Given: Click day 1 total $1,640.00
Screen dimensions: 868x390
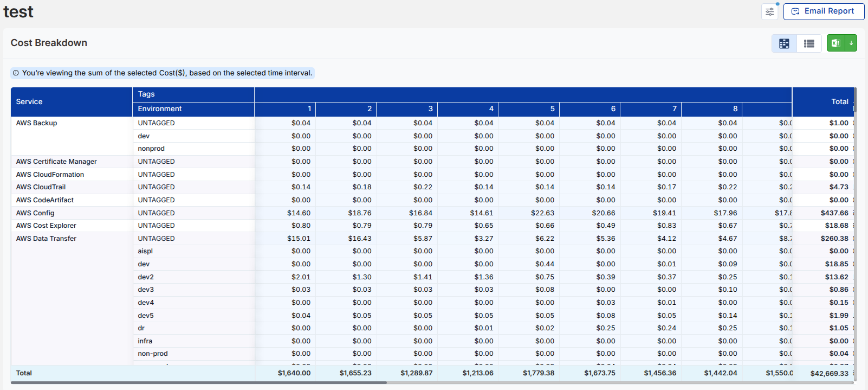Looking at the screenshot, I should coord(294,373).
